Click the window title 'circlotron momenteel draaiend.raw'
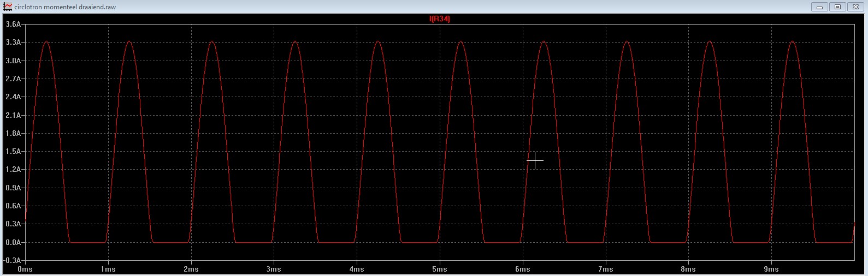Screen dimensions: 868x276 tap(65, 7)
